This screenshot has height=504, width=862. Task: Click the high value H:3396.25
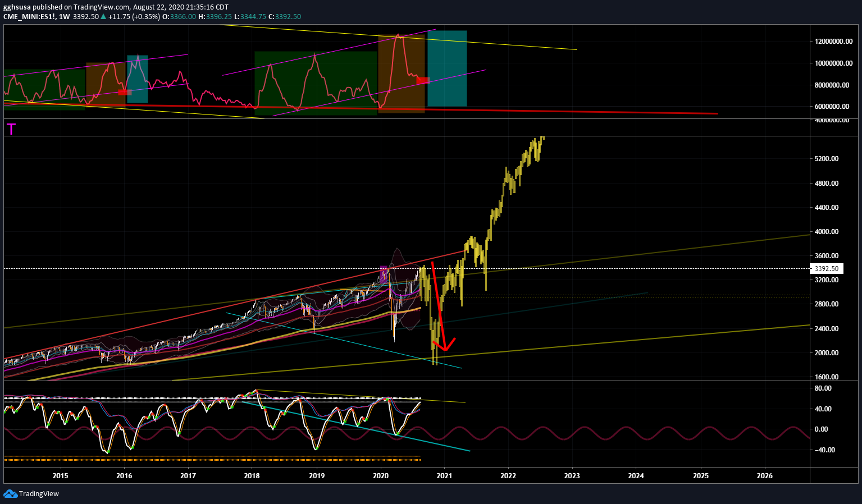tap(216, 17)
